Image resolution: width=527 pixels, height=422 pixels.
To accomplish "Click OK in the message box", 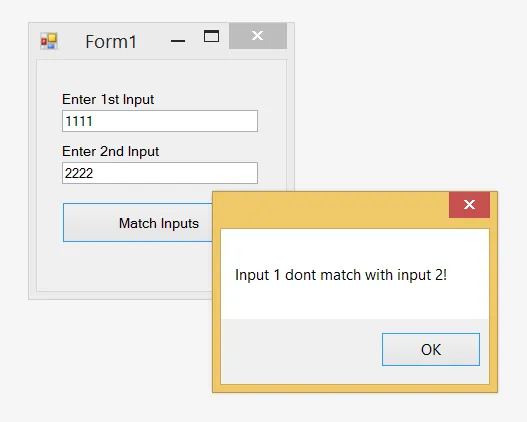I will click(431, 349).
